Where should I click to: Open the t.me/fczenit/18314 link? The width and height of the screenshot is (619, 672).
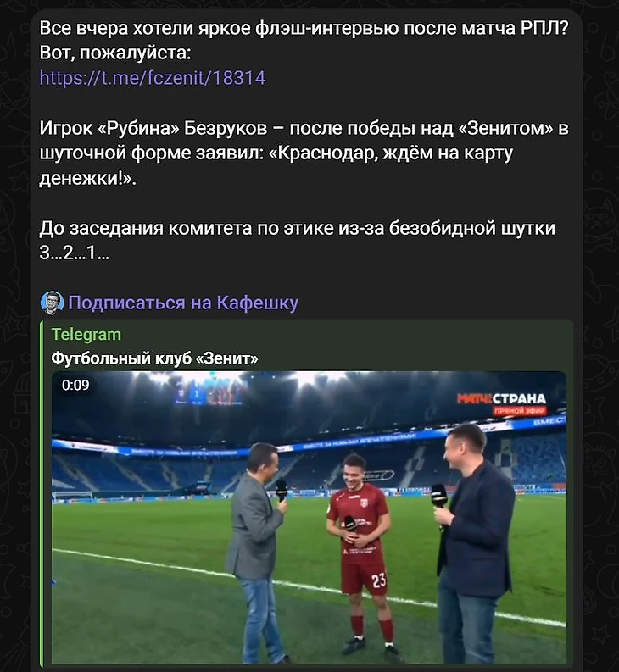tap(153, 78)
